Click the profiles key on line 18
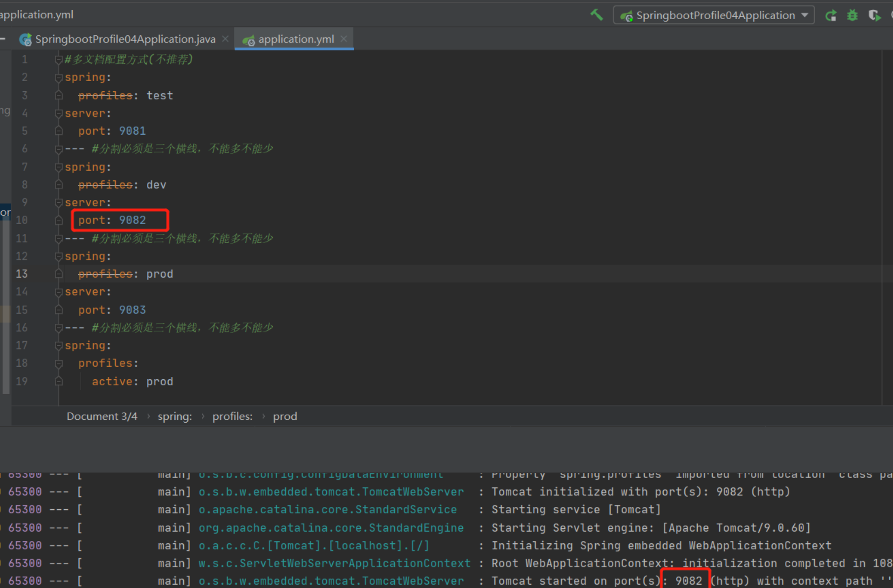Image resolution: width=893 pixels, height=588 pixels. pyautogui.click(x=105, y=363)
